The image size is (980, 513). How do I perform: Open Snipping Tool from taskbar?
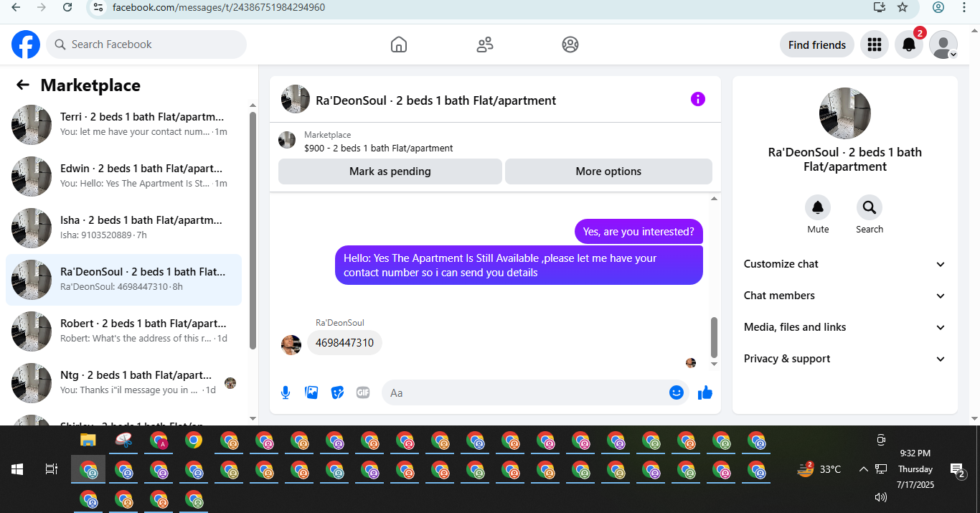123,440
